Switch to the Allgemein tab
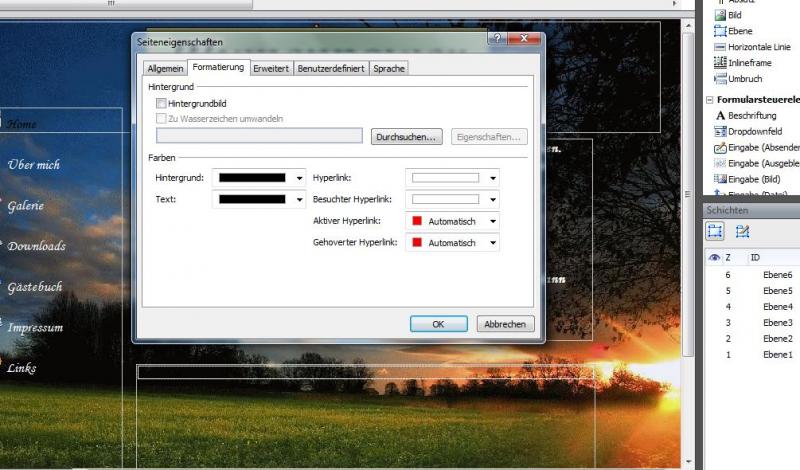Viewport: 800px width, 470px height. 165,68
